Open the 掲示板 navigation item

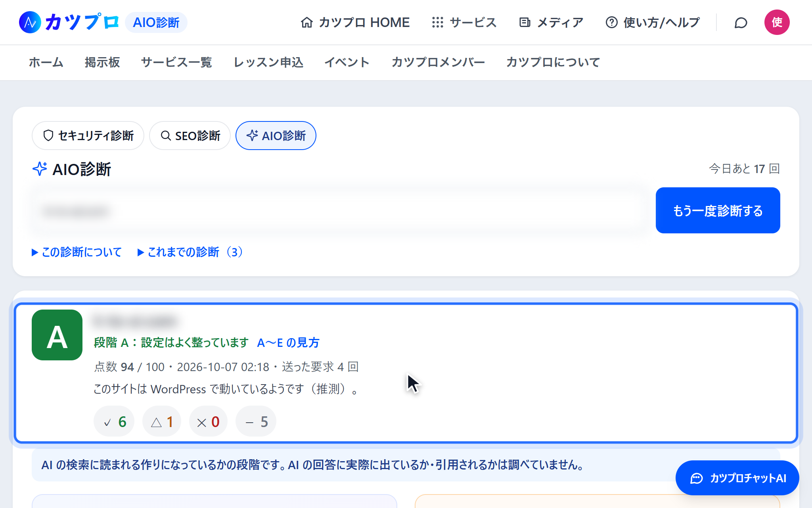(x=102, y=62)
